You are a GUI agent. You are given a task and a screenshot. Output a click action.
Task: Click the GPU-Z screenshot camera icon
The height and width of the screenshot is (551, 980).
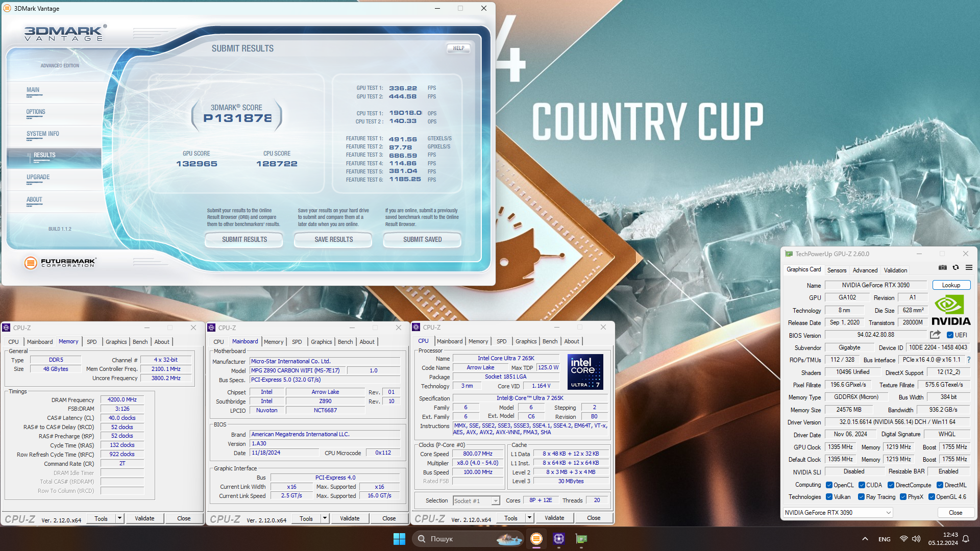[942, 267]
